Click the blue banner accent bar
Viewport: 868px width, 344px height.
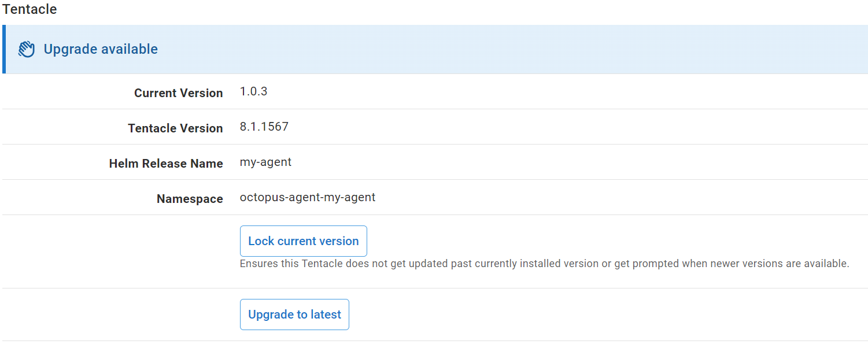click(4, 49)
